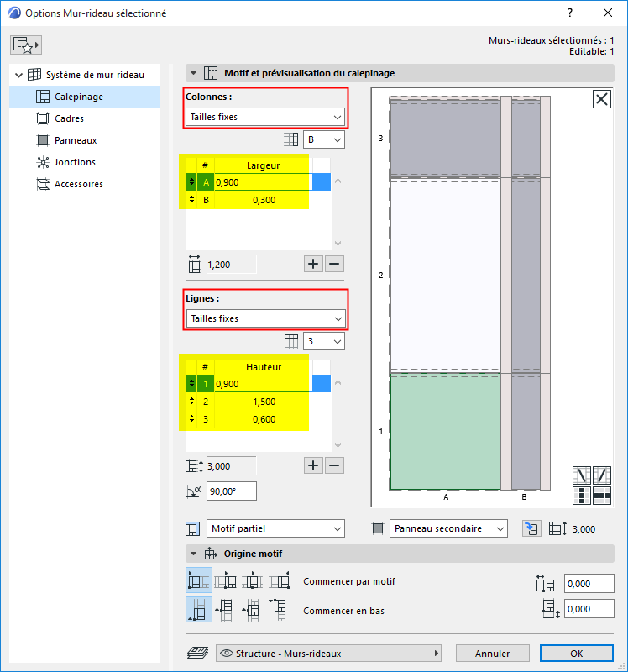
Task: Click the pattern total height field 3,000
Action: click(232, 466)
